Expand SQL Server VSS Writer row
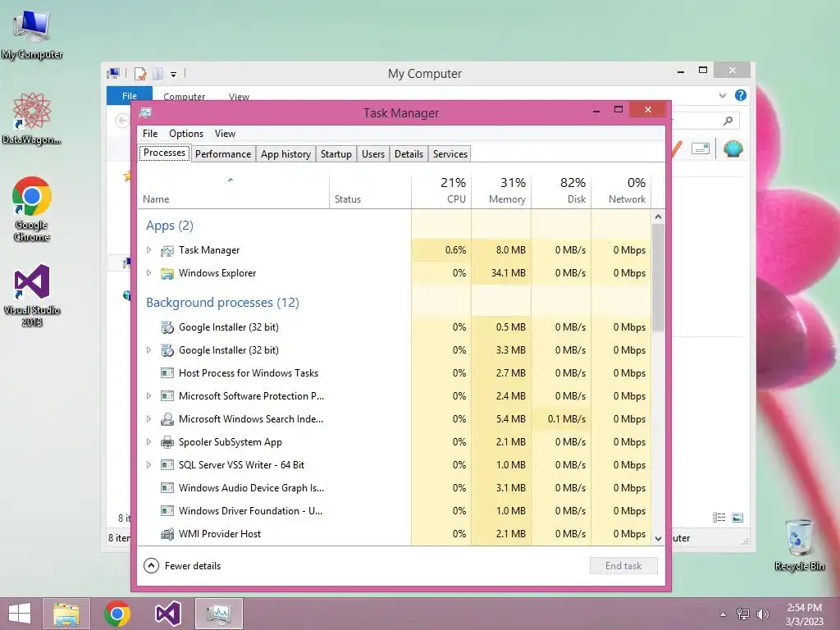The height and width of the screenshot is (630, 840). (149, 465)
